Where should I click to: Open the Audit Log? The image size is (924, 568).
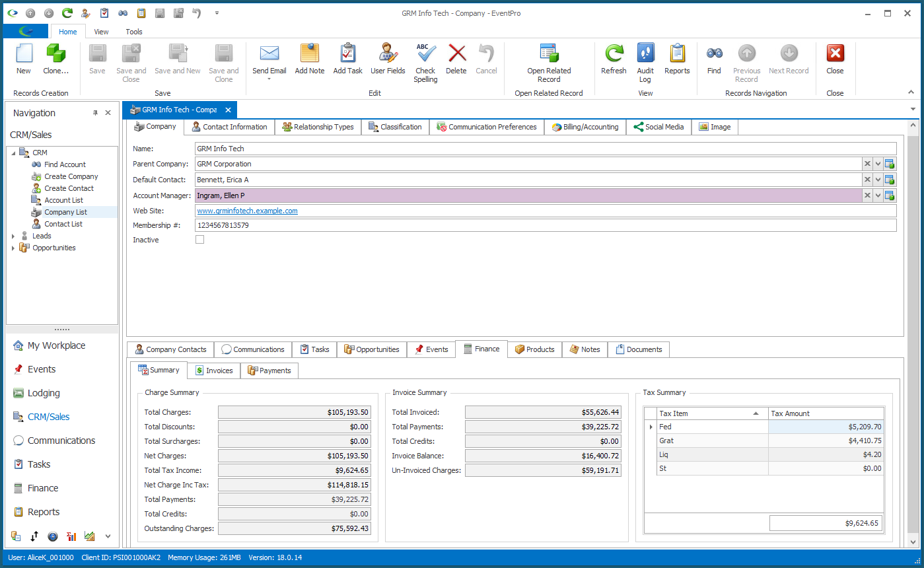tap(645, 63)
